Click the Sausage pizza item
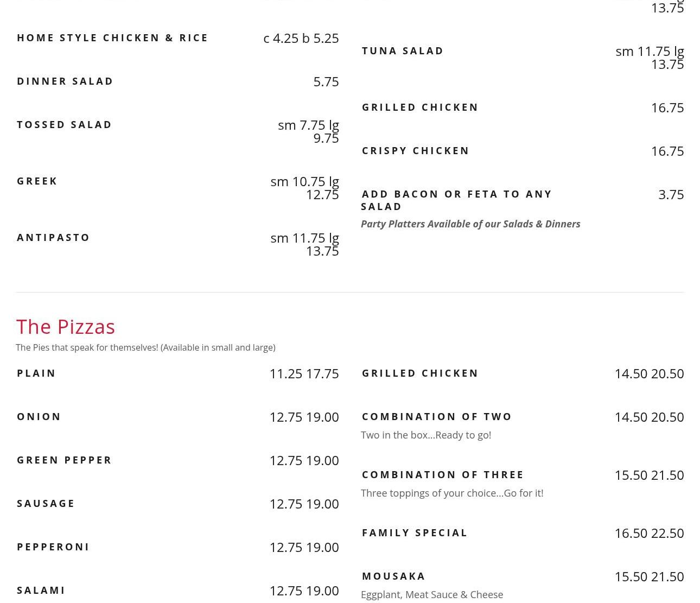This screenshot has width=700, height=603. [46, 504]
